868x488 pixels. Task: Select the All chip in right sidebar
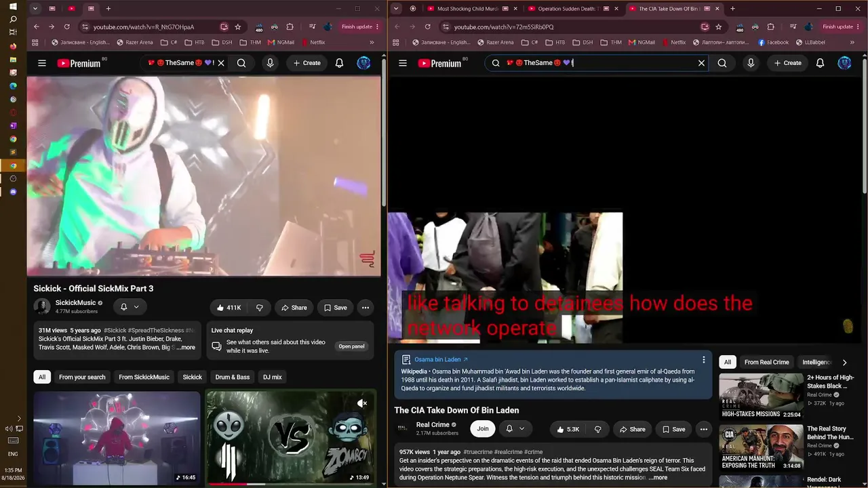click(728, 362)
